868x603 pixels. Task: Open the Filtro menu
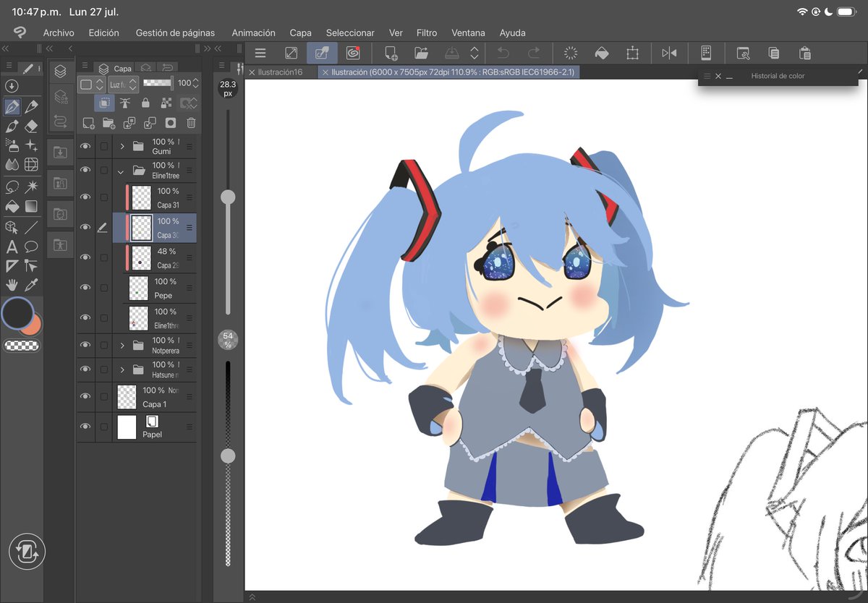tap(427, 33)
